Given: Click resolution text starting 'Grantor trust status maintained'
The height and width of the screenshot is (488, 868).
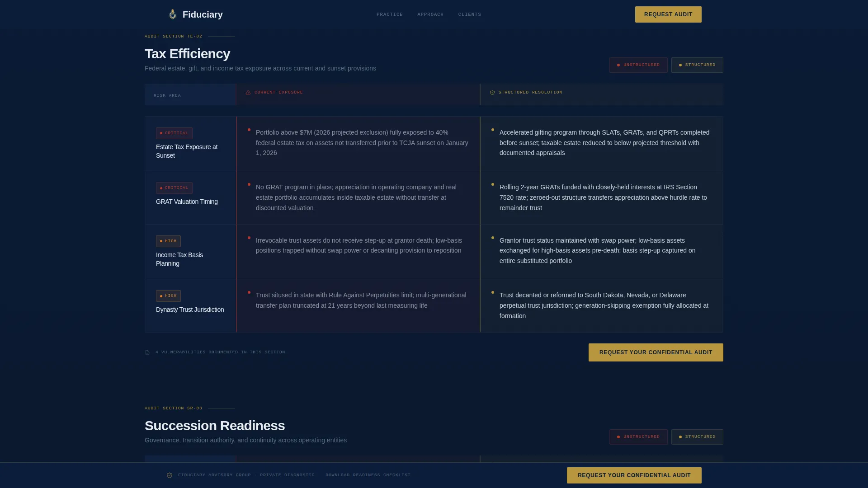Looking at the screenshot, I should [x=598, y=251].
